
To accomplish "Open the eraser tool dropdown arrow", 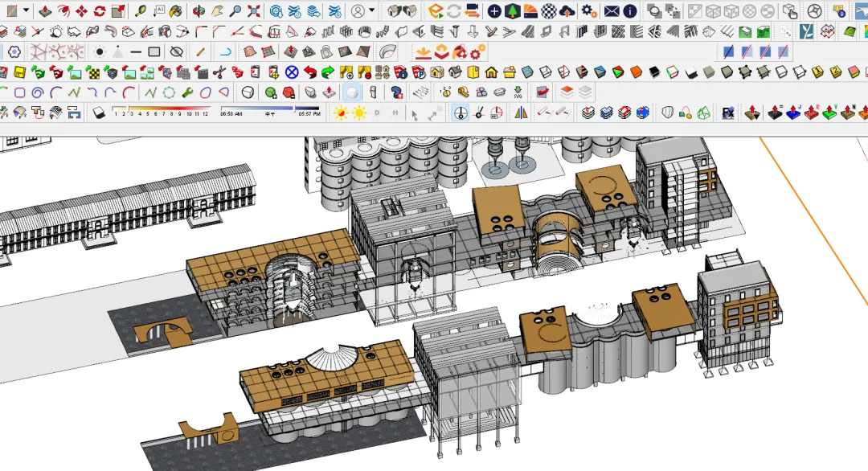I will 26,10.
